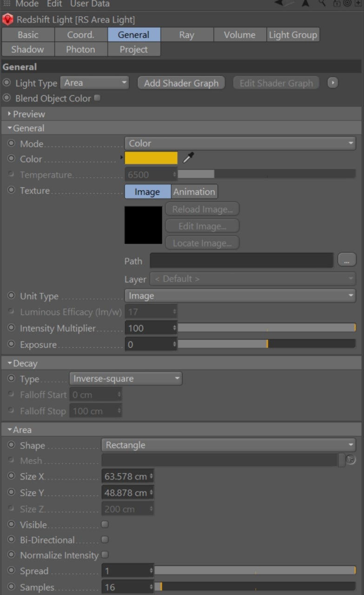The width and height of the screenshot is (364, 595).
Task: Click the up-arrow navigation icon
Action: (x=305, y=3)
